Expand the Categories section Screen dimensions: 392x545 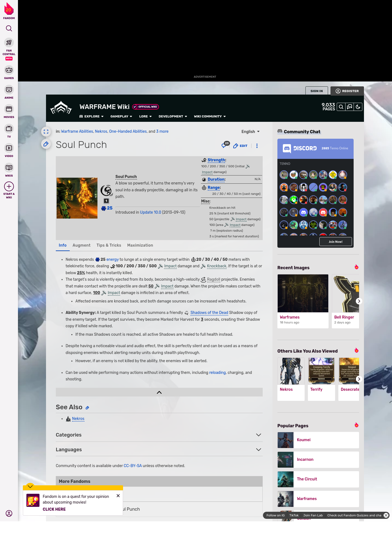pos(159,435)
